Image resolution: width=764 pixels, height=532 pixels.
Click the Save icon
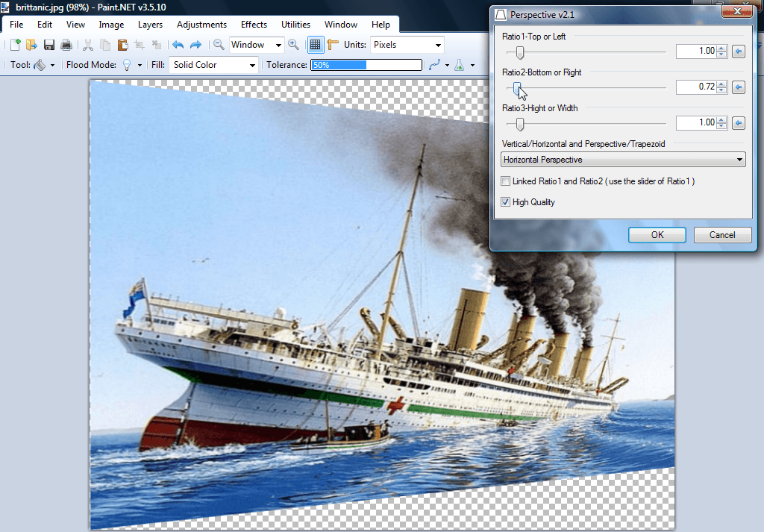(x=49, y=45)
